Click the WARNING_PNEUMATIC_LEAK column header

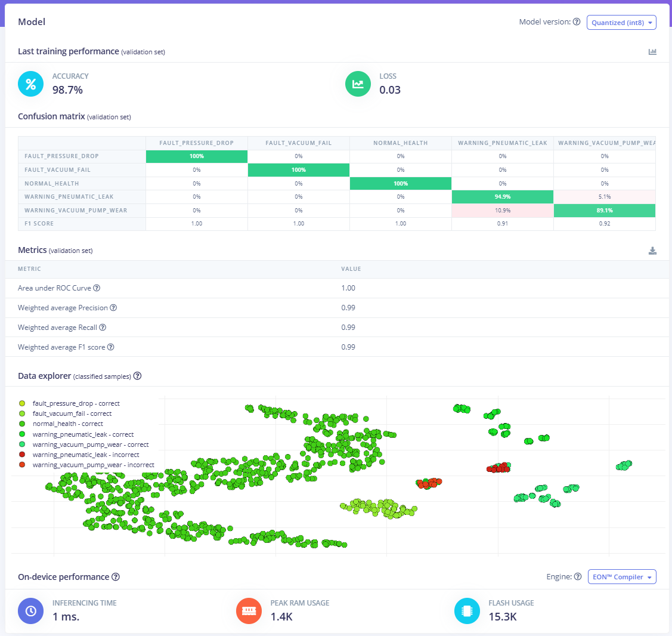click(x=502, y=143)
